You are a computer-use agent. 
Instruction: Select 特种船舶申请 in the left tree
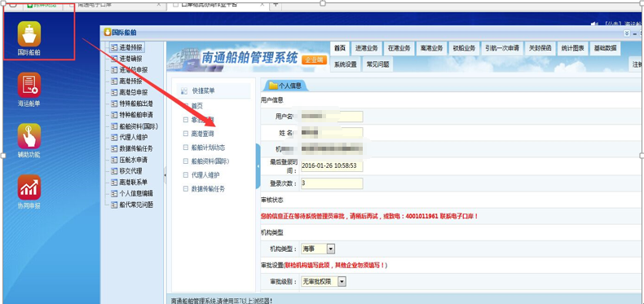[x=136, y=115]
